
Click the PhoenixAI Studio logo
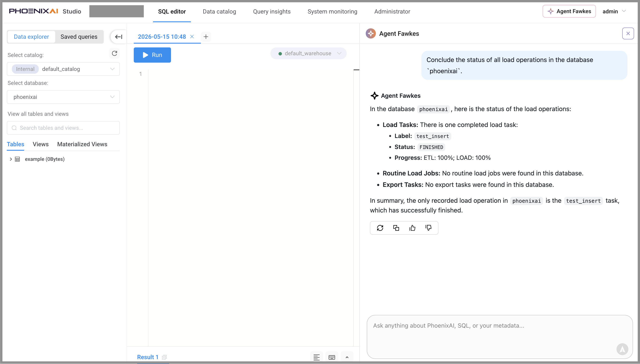[x=45, y=11]
